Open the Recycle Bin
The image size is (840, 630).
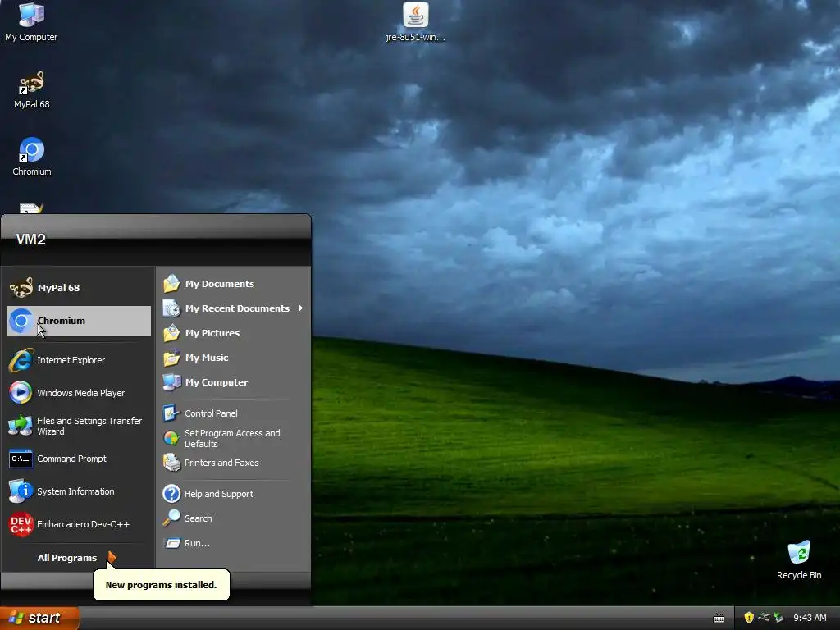point(799,559)
